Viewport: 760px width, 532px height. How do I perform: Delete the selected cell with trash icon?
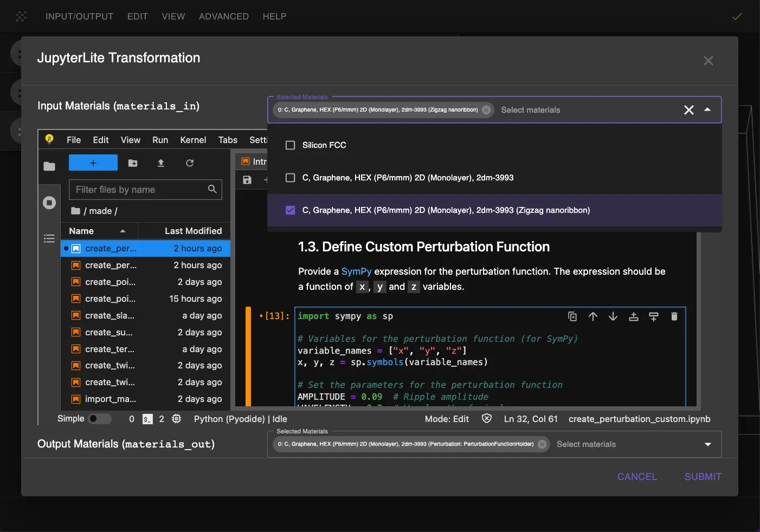(x=674, y=316)
